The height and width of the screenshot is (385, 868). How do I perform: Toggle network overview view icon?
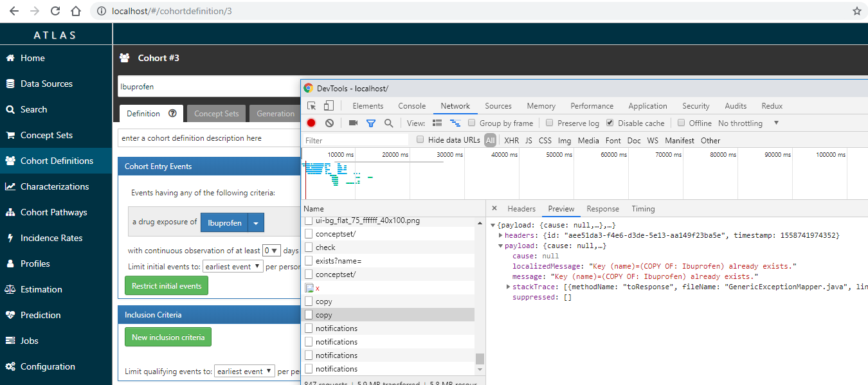click(x=455, y=123)
